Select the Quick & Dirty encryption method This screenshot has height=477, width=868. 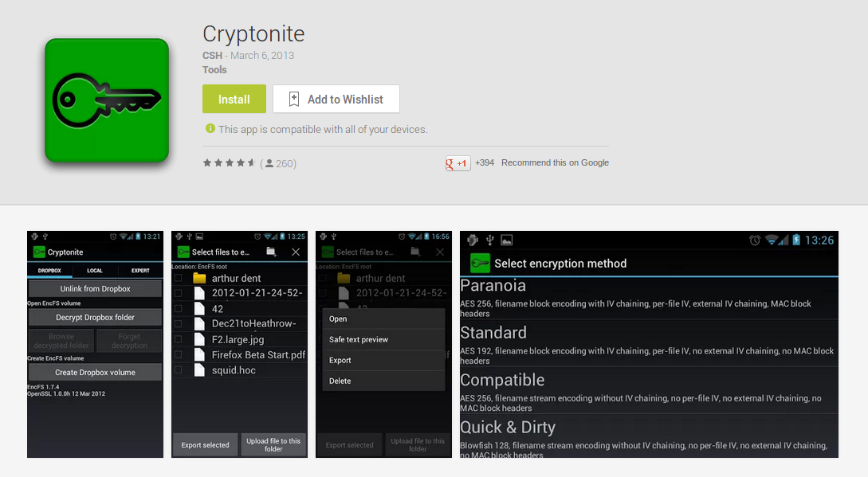[x=649, y=438]
